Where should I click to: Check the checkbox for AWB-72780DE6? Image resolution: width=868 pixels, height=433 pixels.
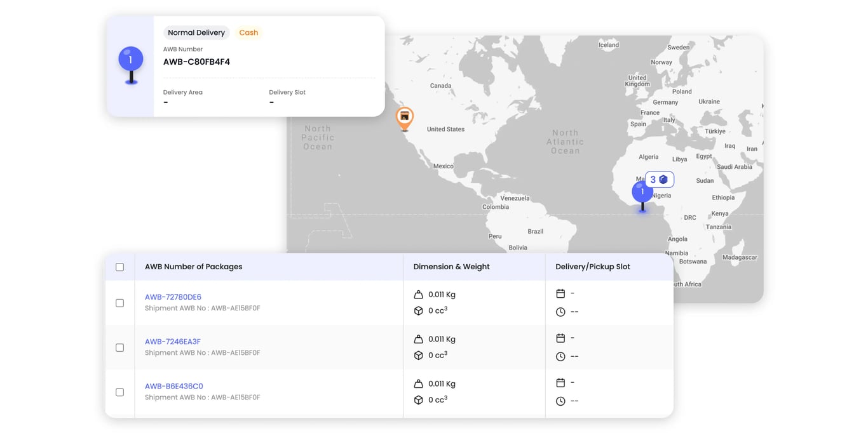coord(119,303)
